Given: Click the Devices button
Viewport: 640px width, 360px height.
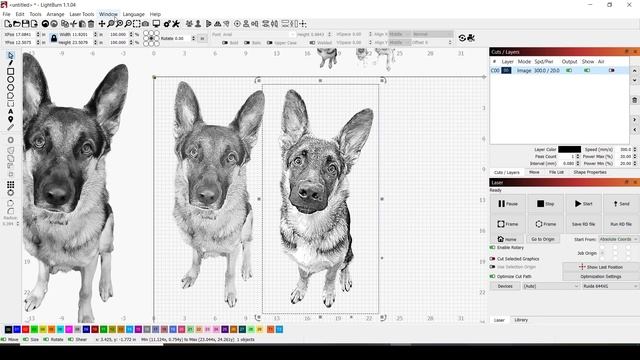Looking at the screenshot, I should click(x=505, y=286).
